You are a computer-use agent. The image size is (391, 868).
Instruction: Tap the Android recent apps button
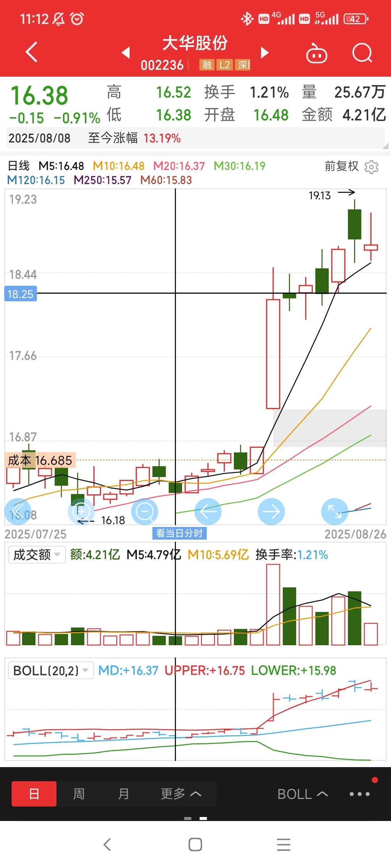tap(283, 845)
